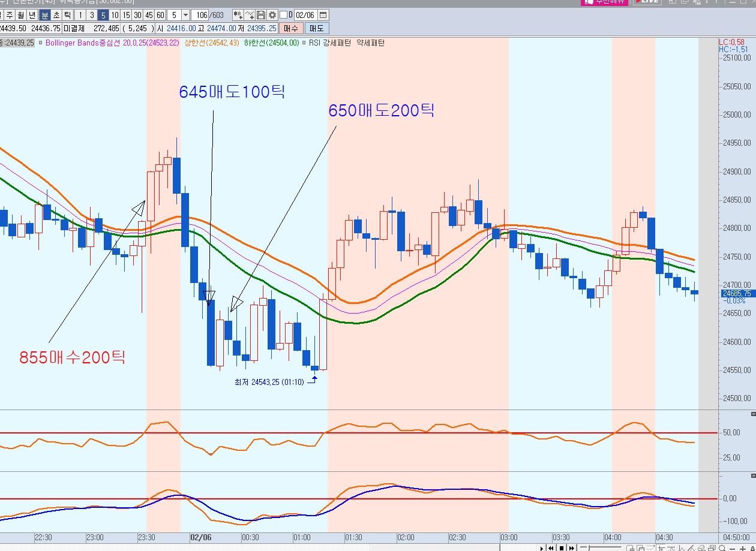Expand the interval value dropdown arrow
The image size is (756, 551).
[185, 15]
